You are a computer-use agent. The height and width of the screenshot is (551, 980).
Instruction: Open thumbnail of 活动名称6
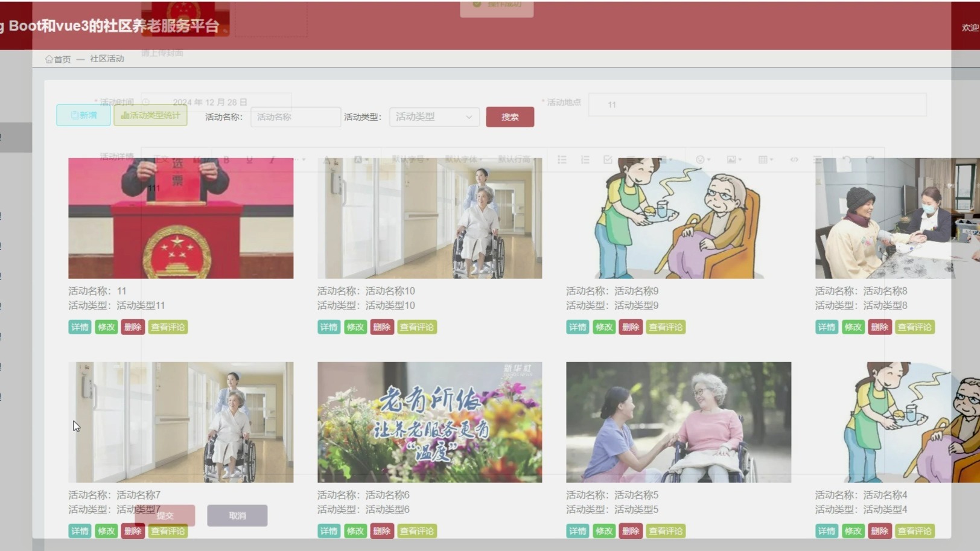(x=430, y=422)
